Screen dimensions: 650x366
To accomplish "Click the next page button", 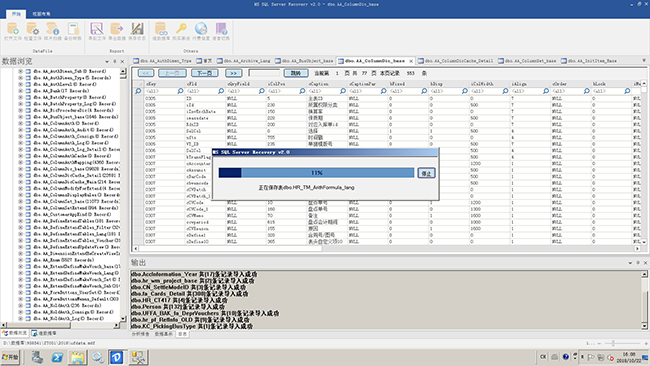I will point(205,73).
